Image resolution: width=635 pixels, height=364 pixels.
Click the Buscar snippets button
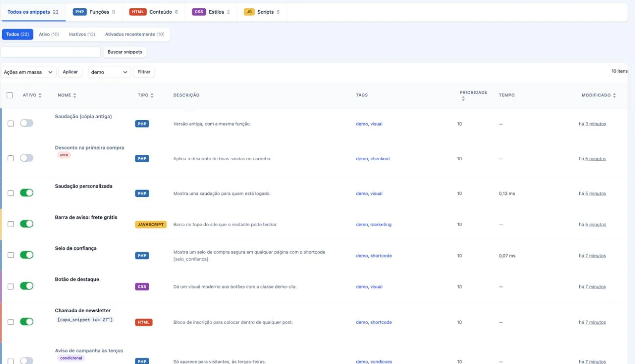(x=125, y=52)
